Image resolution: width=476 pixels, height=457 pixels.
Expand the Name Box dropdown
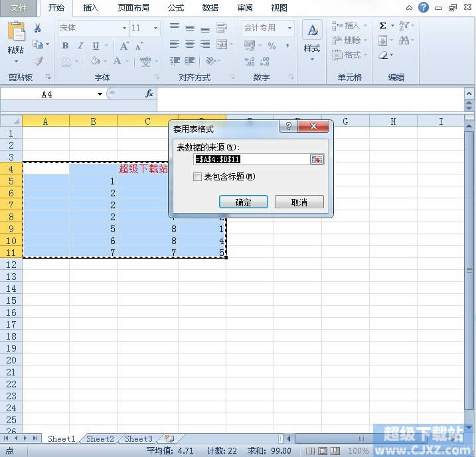coord(100,94)
